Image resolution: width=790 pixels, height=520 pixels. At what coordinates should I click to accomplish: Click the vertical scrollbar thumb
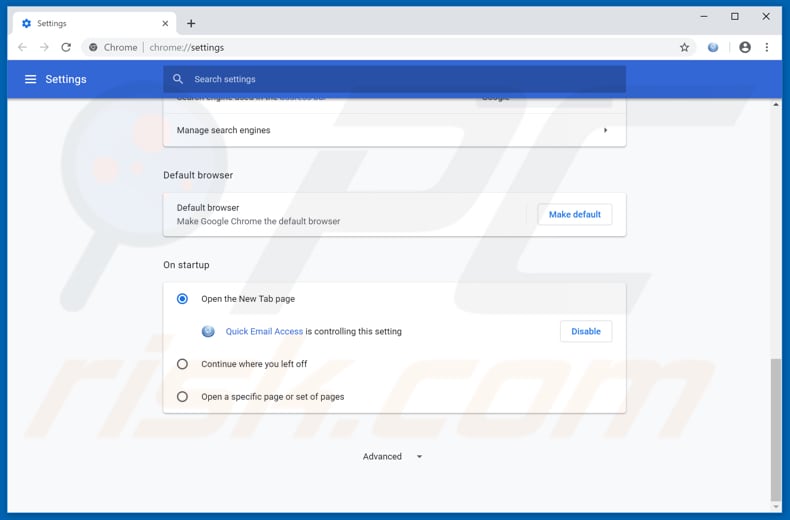[775, 428]
